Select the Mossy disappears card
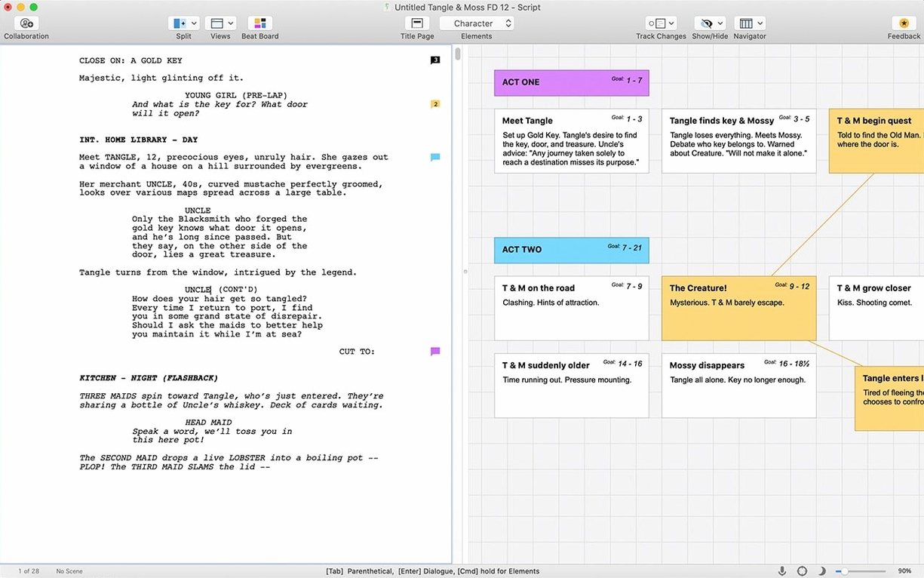Viewport: 924px width, 578px height. [738, 386]
